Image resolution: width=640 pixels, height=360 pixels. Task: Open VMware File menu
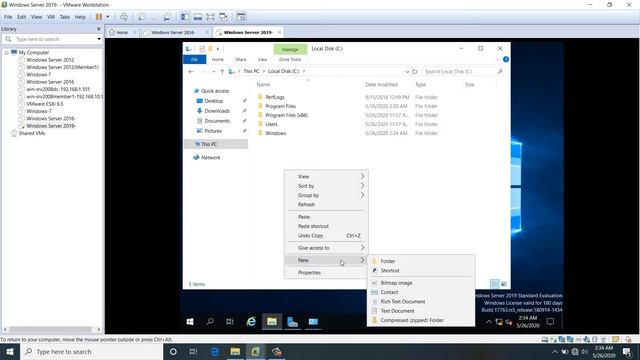[x=8, y=17]
